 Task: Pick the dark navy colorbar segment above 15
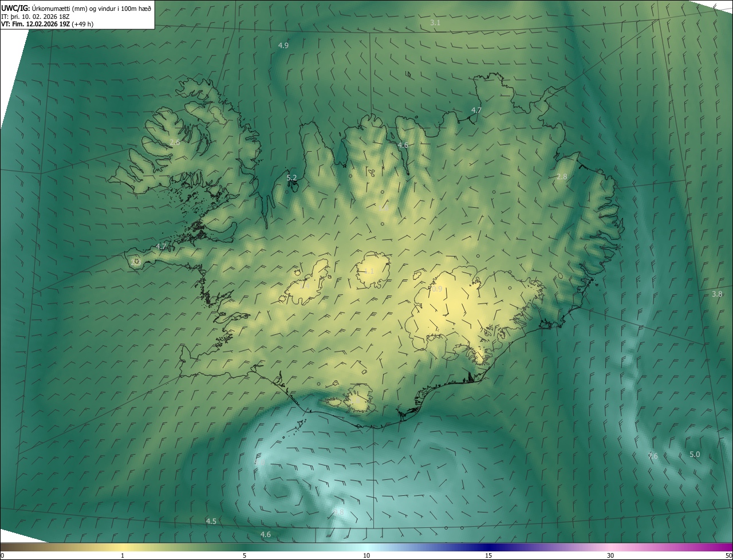tap(488, 547)
